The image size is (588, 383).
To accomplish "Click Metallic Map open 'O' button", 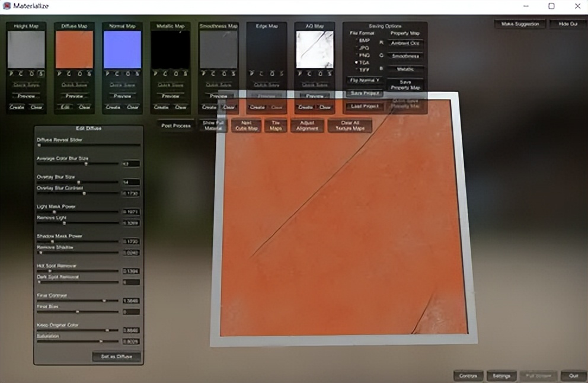I will coord(175,74).
